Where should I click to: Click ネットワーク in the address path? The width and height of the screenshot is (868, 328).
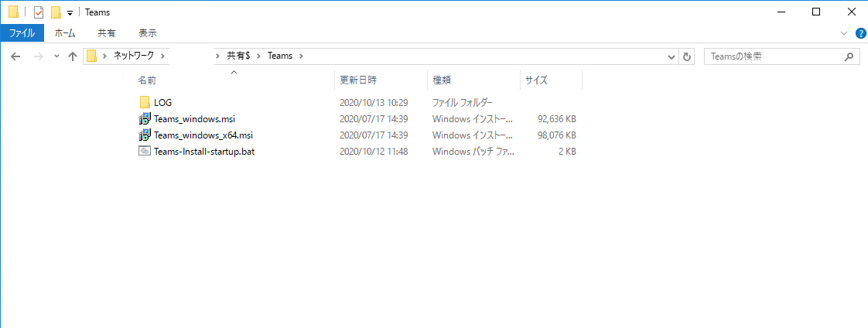point(133,56)
